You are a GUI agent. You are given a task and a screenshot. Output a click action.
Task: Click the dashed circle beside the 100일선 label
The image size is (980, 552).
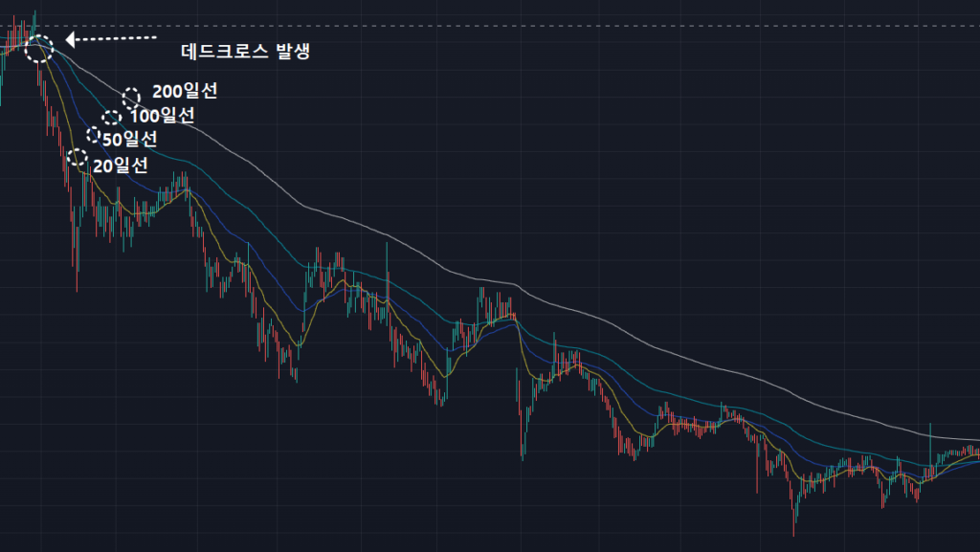112,118
